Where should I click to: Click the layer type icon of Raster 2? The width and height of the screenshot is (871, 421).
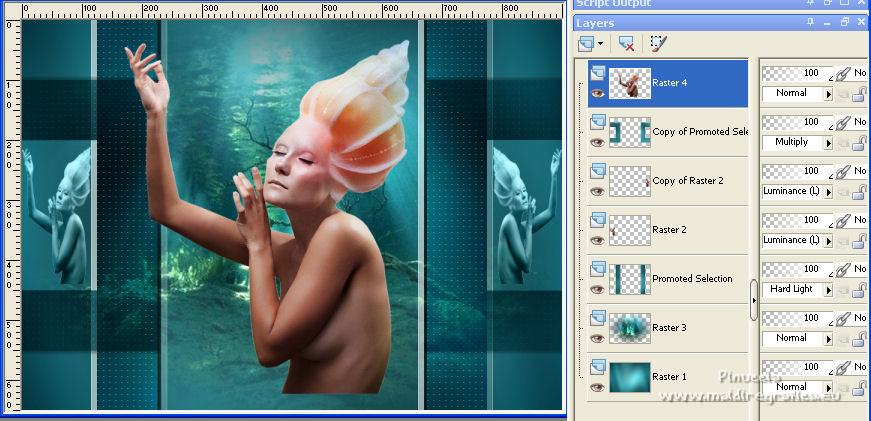[598, 220]
